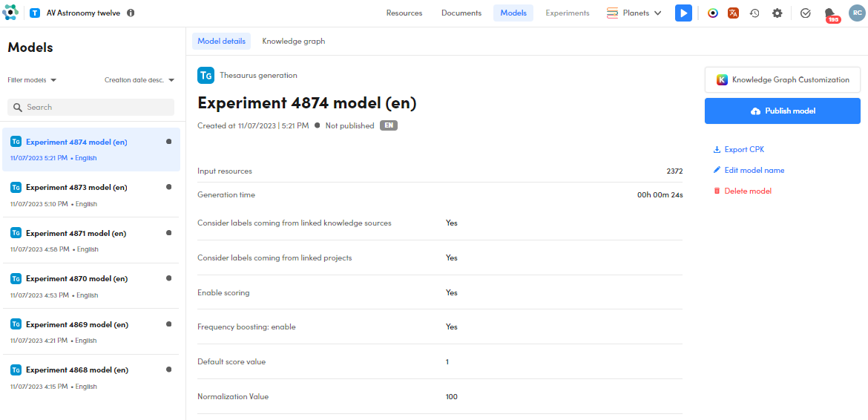
Task: Click the info icon beside AV Astronomy twelve
Action: point(131,13)
